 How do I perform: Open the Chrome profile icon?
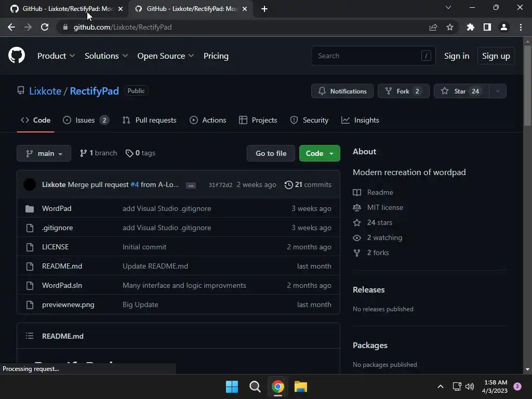point(504,27)
